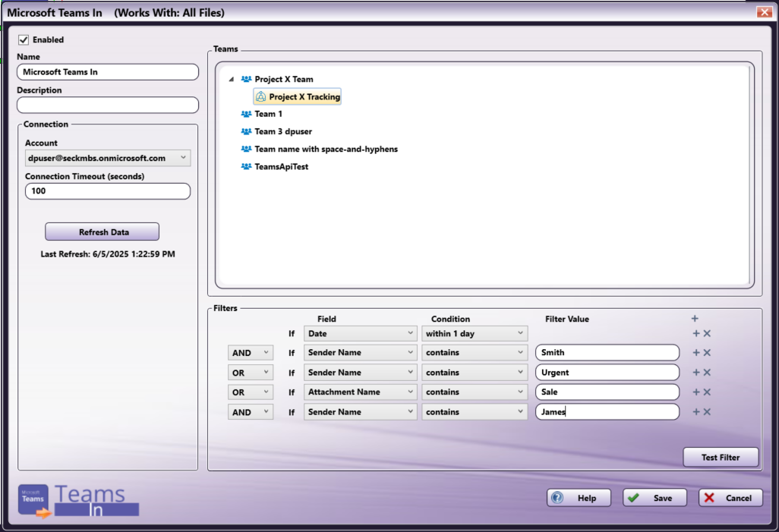
Task: Click the James filter value field
Action: click(x=607, y=412)
